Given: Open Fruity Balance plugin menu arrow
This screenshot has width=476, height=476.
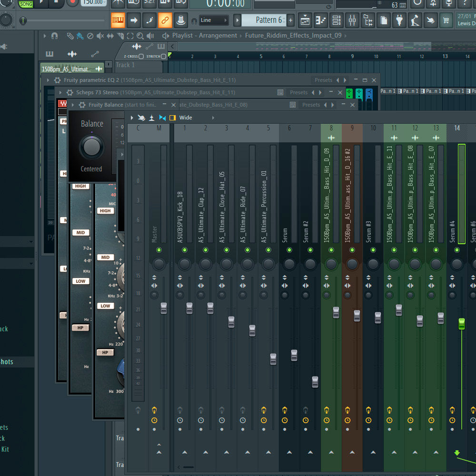Looking at the screenshot, I should click(x=73, y=105).
